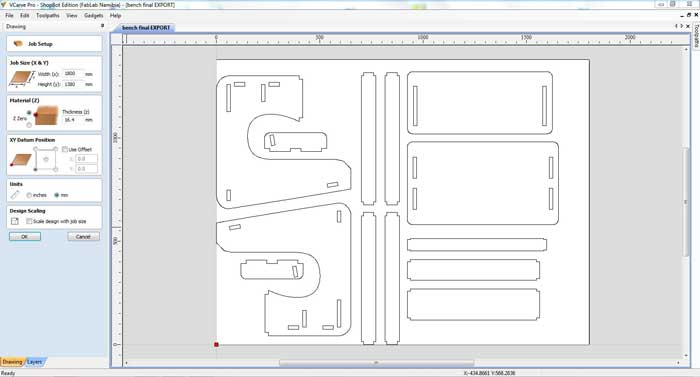Restore the inner document window
This screenshot has width=700, height=377.
[689, 15]
